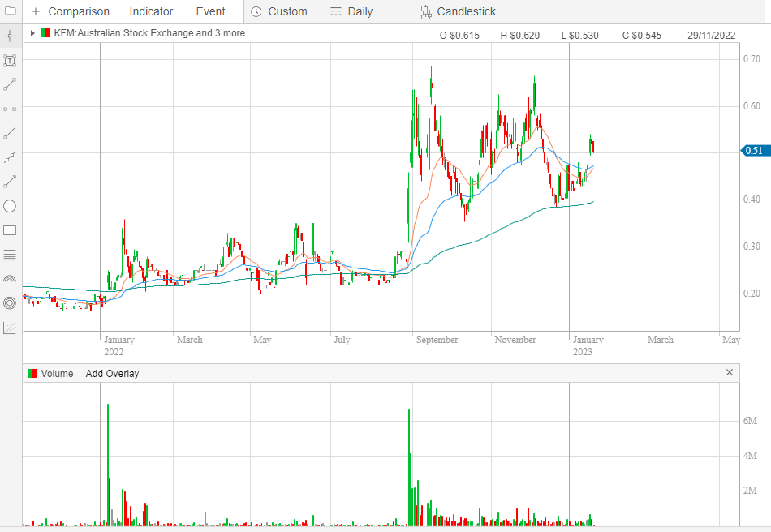The image size is (771, 532).
Task: Select the text annotation tool
Action: 10,61
